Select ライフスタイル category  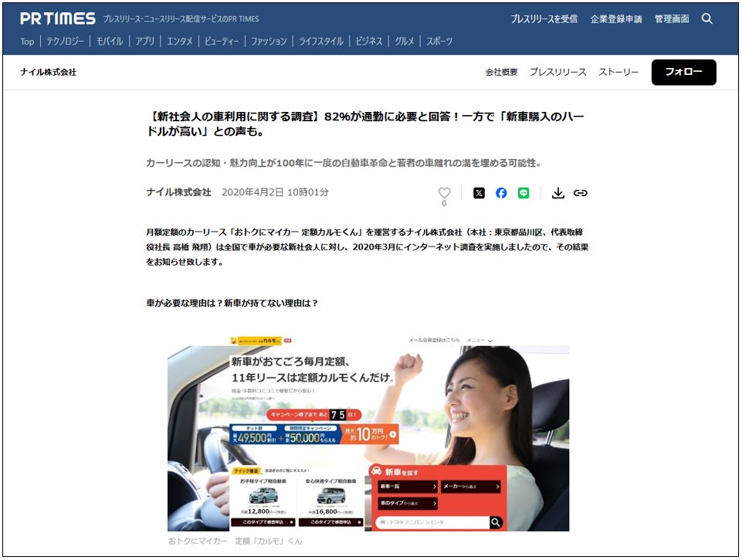[321, 42]
